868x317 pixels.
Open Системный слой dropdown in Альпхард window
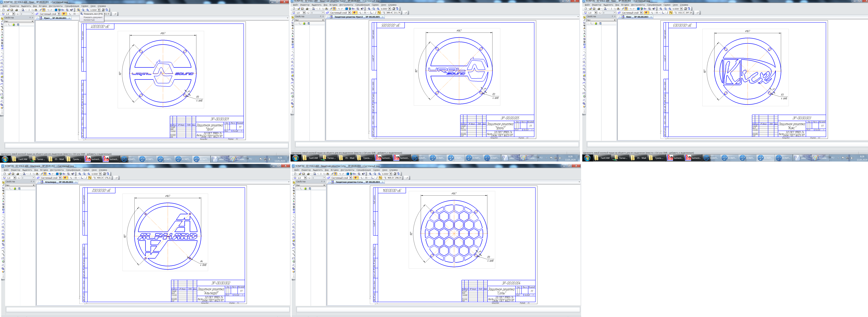point(60,178)
